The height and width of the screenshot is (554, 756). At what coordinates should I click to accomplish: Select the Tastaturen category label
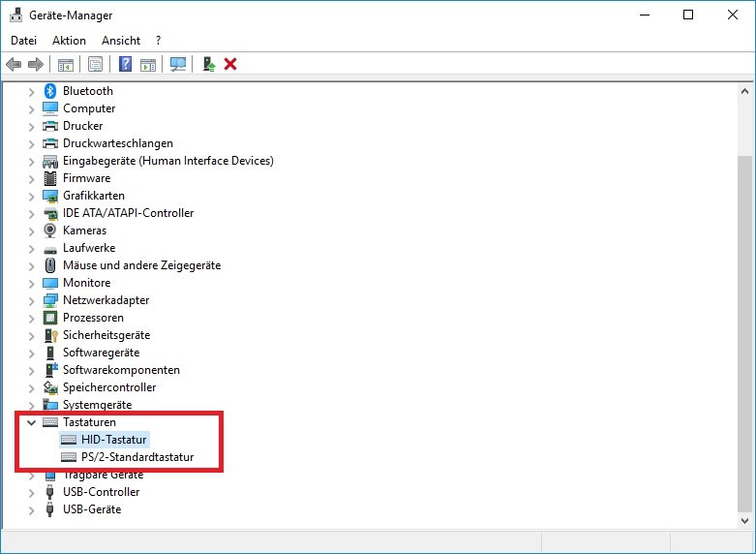point(89,422)
